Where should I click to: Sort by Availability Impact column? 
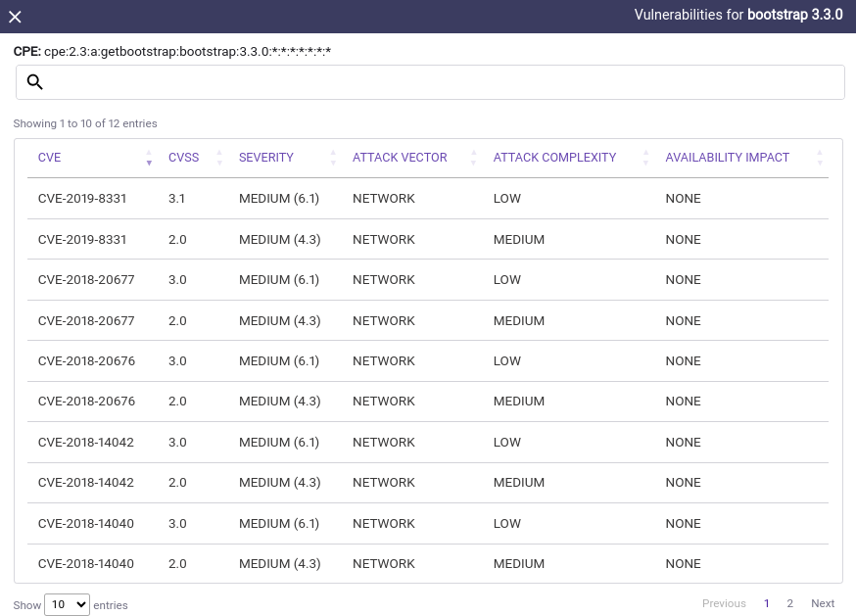(x=727, y=158)
